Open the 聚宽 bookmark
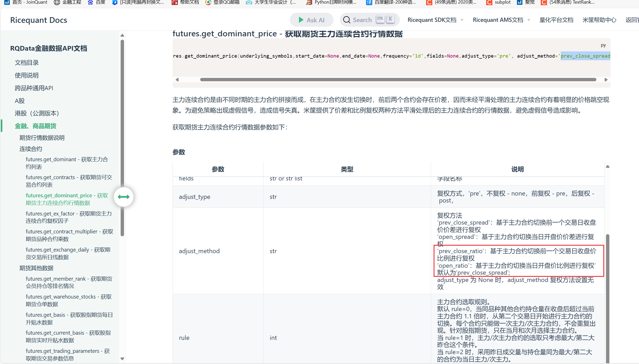 (526, 2)
